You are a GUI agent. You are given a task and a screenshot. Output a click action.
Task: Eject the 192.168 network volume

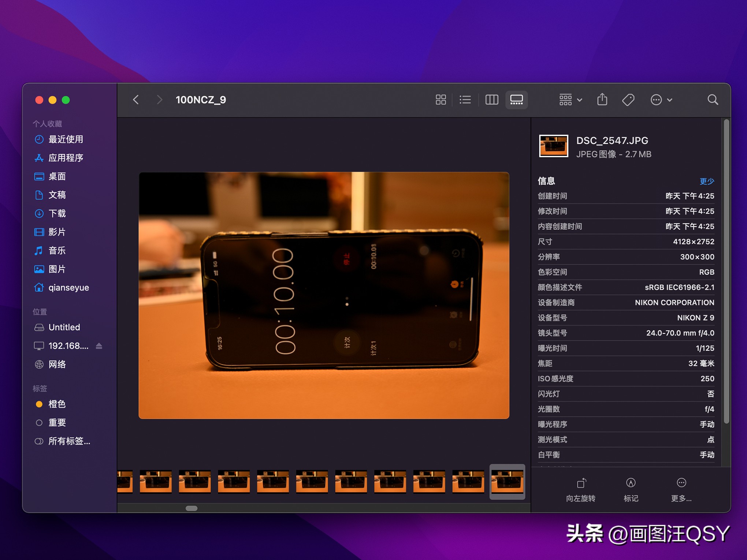coord(99,346)
